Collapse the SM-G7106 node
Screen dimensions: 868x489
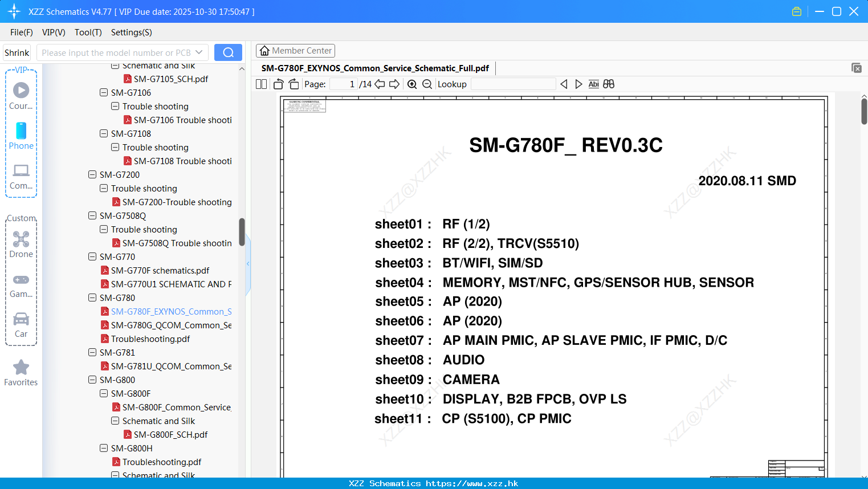pyautogui.click(x=104, y=92)
